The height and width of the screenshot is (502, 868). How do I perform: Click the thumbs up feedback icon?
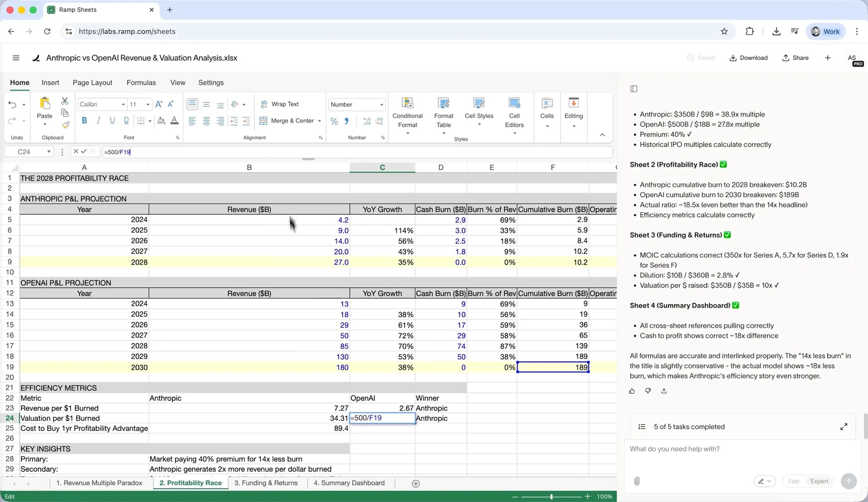pyautogui.click(x=632, y=391)
